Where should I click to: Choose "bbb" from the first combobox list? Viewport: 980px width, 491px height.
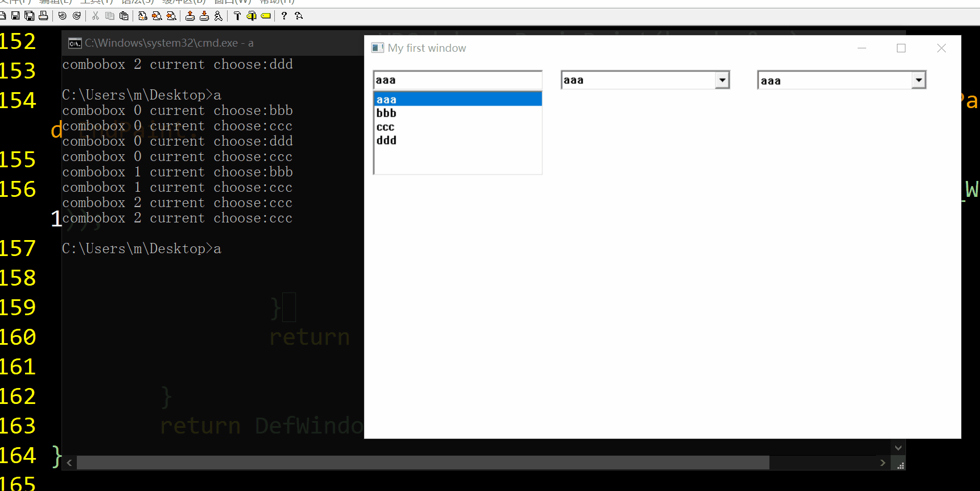click(386, 113)
